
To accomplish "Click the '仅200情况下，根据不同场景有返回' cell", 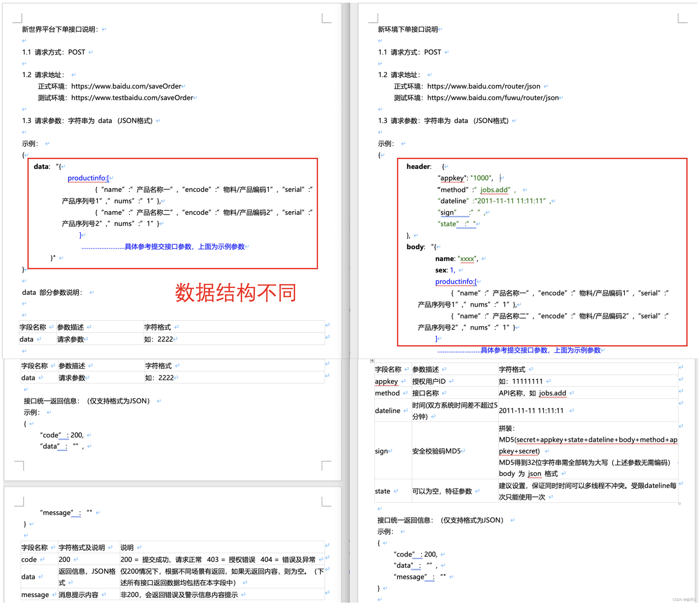I will tap(222, 577).
